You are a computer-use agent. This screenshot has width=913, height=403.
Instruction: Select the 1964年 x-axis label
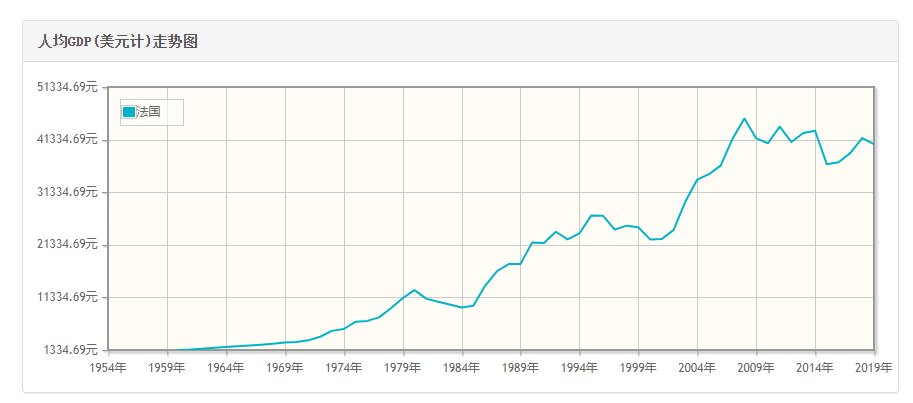coord(226,367)
